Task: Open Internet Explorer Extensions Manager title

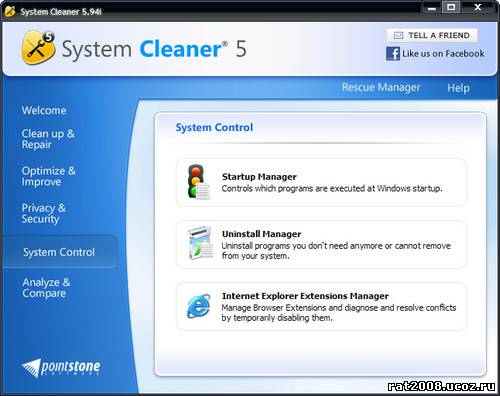Action: pos(305,296)
